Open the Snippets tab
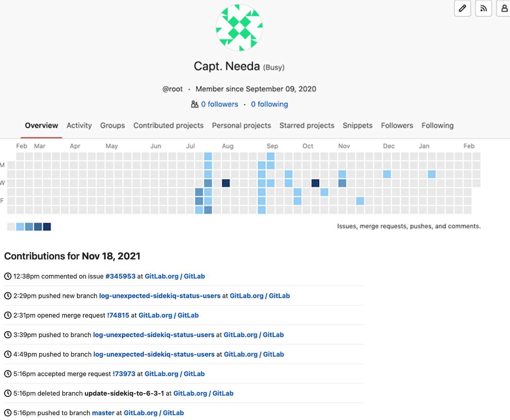Image resolution: width=510 pixels, height=420 pixels. pos(357,126)
